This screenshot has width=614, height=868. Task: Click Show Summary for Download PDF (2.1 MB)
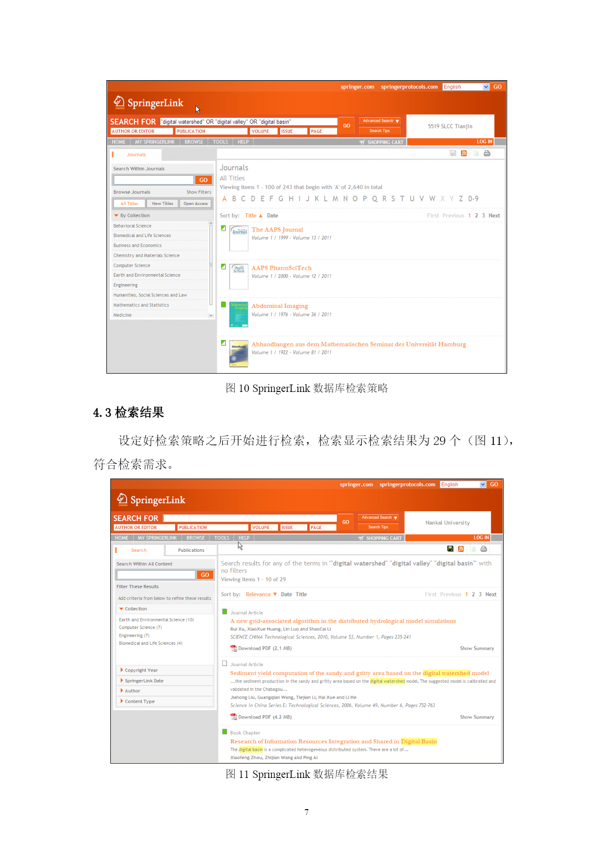(x=477, y=648)
